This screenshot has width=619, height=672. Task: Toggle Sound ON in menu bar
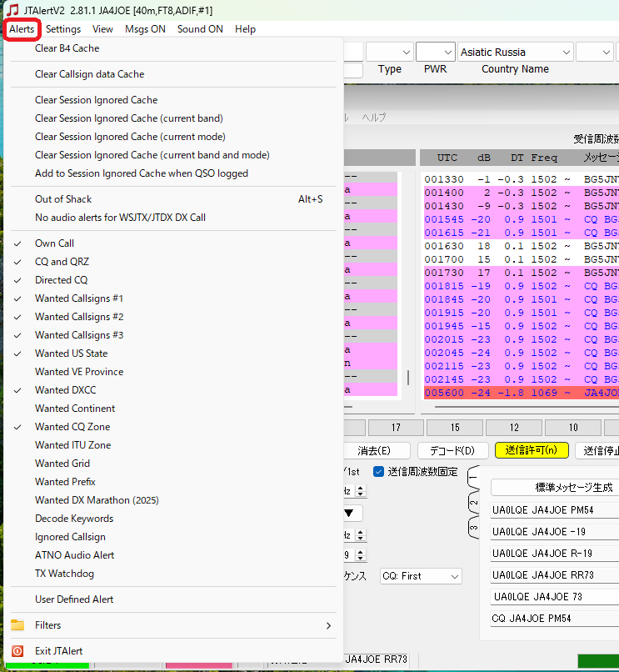click(200, 29)
